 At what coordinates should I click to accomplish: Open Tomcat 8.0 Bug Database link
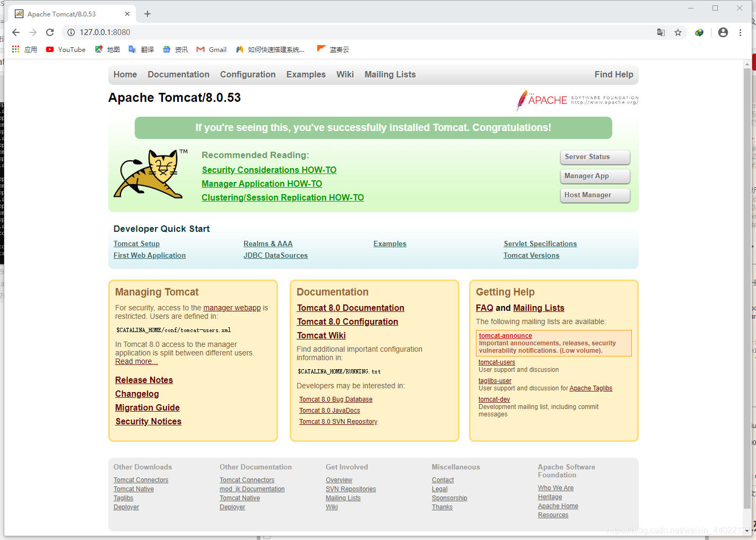coord(336,399)
